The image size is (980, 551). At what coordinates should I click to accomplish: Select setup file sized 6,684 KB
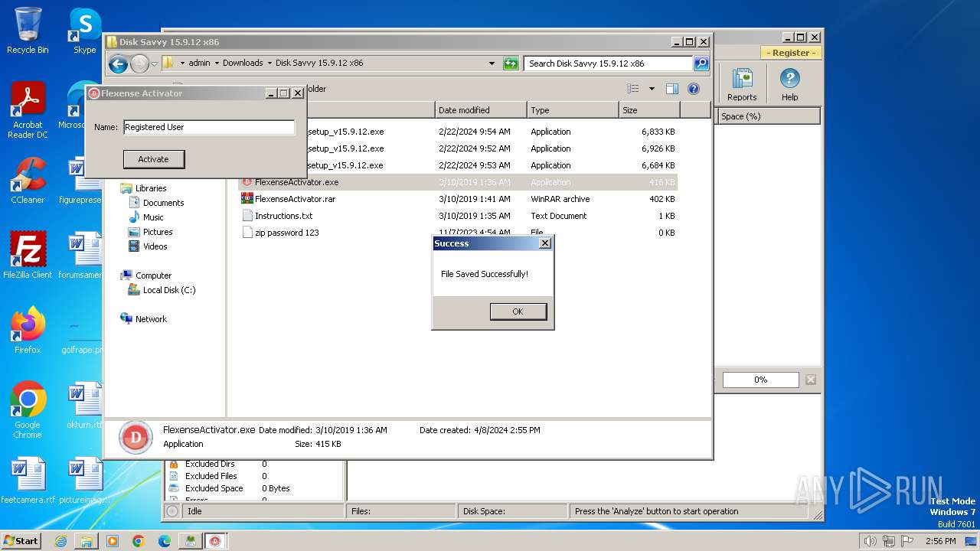click(x=491, y=165)
